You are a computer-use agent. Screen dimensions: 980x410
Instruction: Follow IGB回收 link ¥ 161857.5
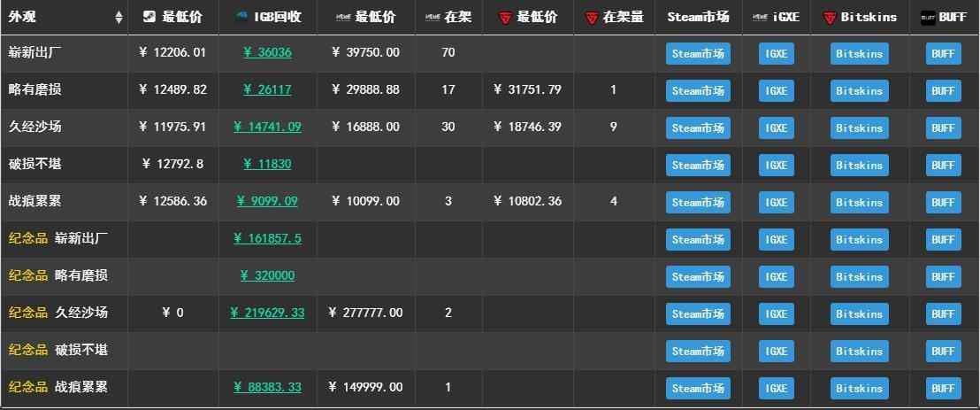pos(267,238)
